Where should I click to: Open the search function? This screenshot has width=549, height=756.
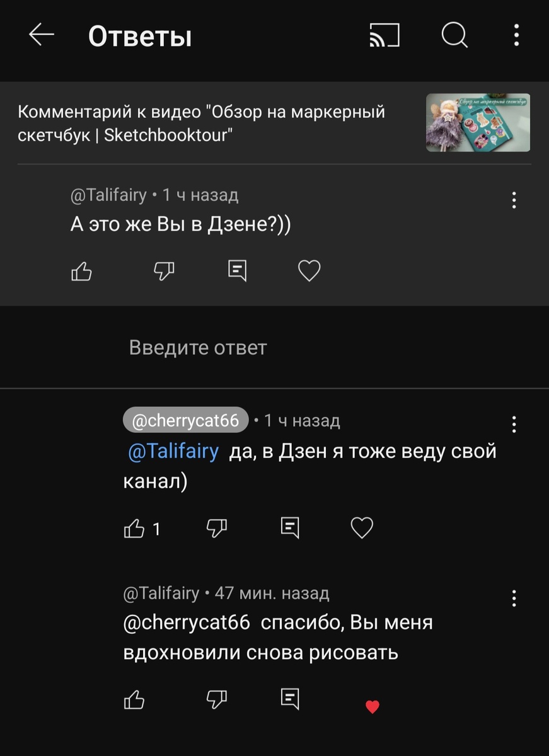tap(454, 36)
